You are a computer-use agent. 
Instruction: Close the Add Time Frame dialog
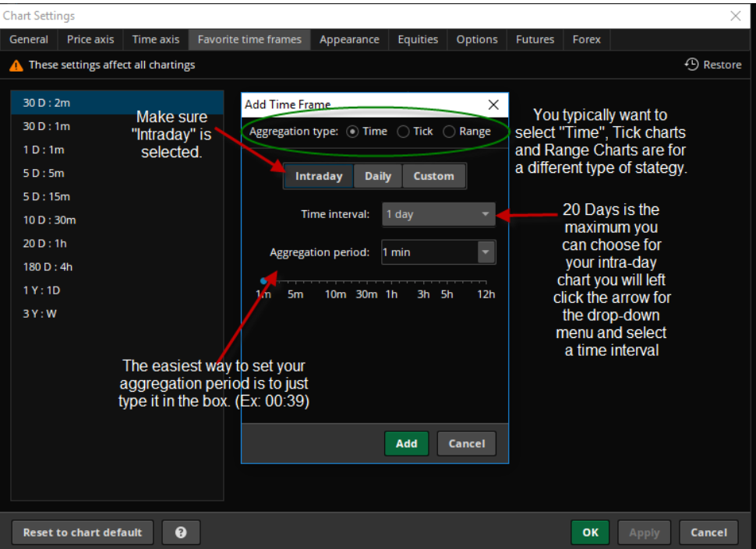click(493, 104)
